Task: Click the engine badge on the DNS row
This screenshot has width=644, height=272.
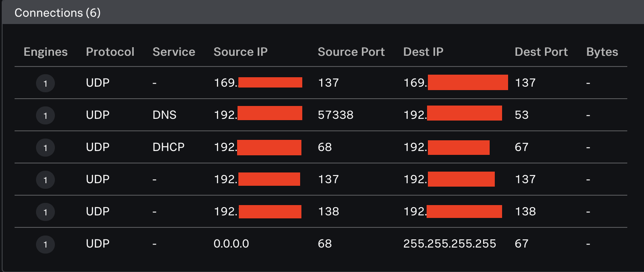Action: pyautogui.click(x=45, y=115)
